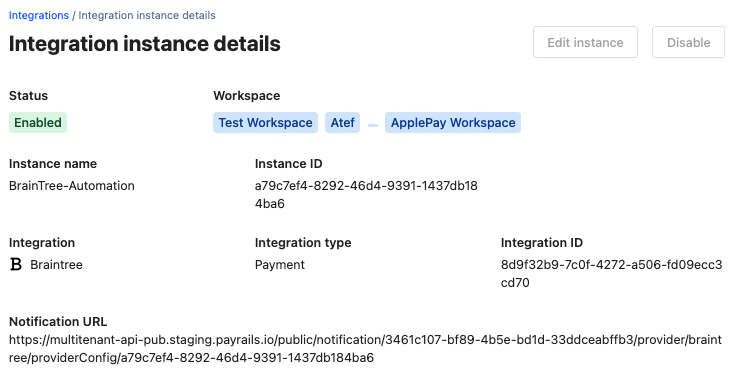Image resolution: width=740 pixels, height=381 pixels.
Task: Select the Instance ID value a79c7ef4
Action: click(x=366, y=195)
